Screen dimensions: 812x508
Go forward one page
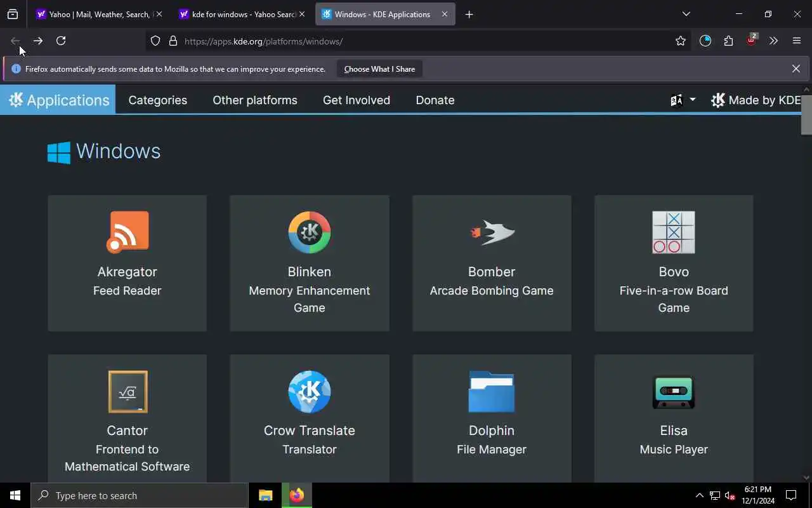pos(38,41)
